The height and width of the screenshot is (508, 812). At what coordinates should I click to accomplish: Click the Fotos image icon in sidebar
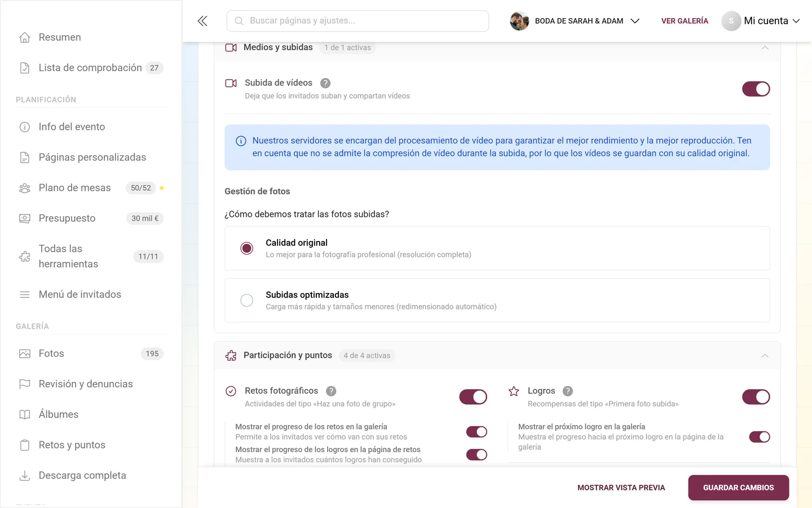[25, 354]
